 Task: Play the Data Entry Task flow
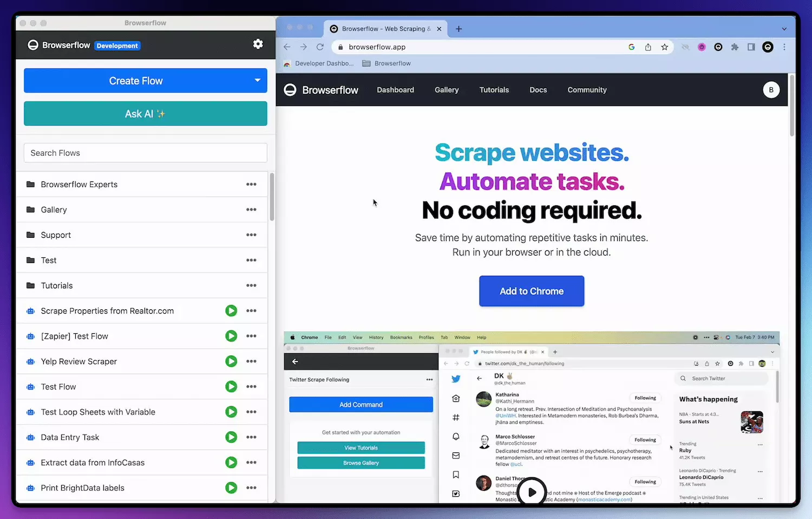(231, 437)
